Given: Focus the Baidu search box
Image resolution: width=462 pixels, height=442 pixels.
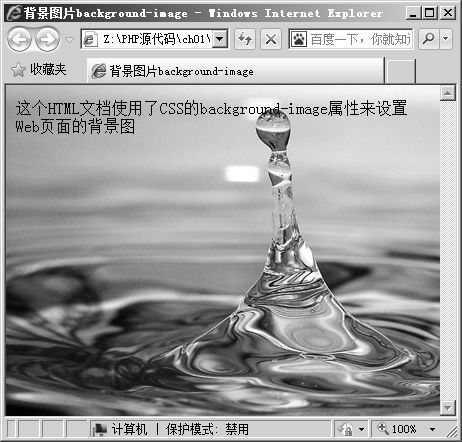Looking at the screenshot, I should click(360, 39).
